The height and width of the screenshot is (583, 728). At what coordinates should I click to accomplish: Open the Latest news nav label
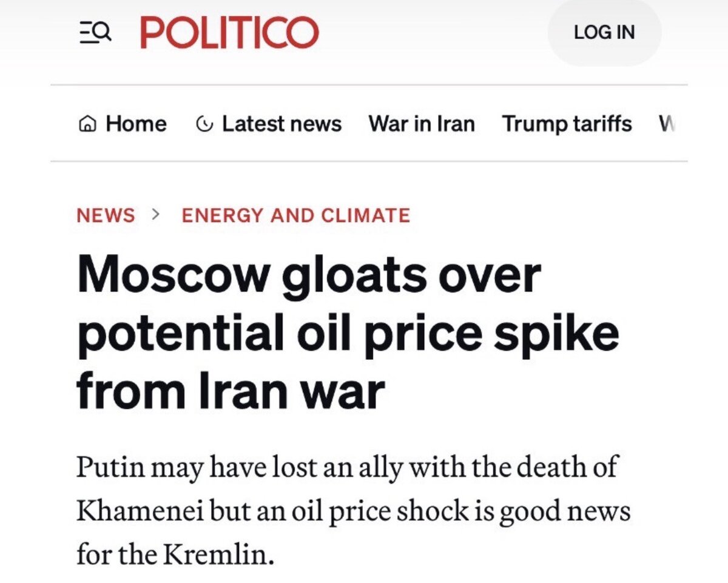(x=281, y=124)
